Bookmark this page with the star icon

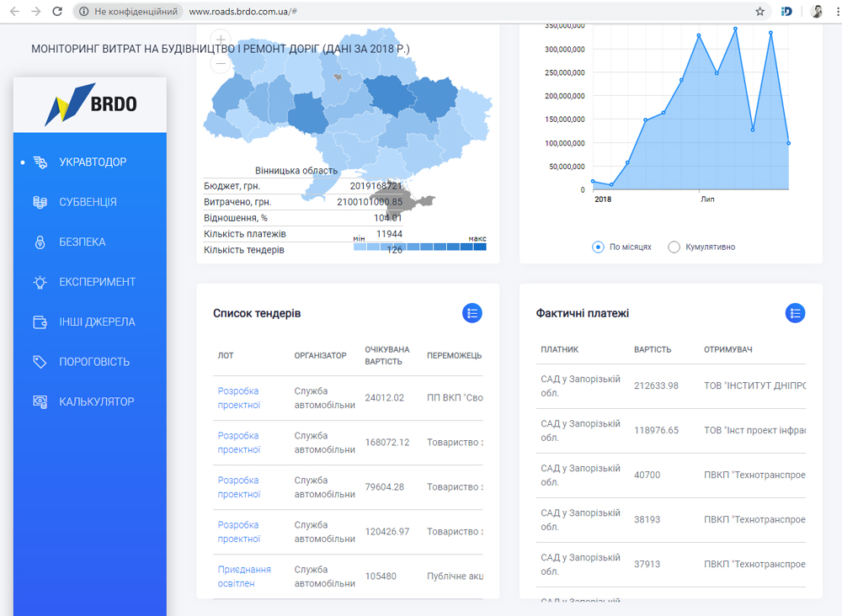pos(759,12)
